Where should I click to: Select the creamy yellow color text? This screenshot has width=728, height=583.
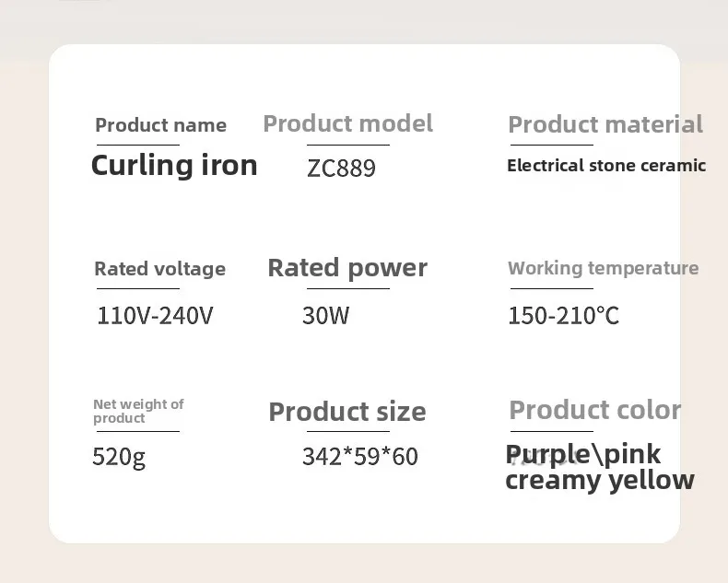point(599,481)
